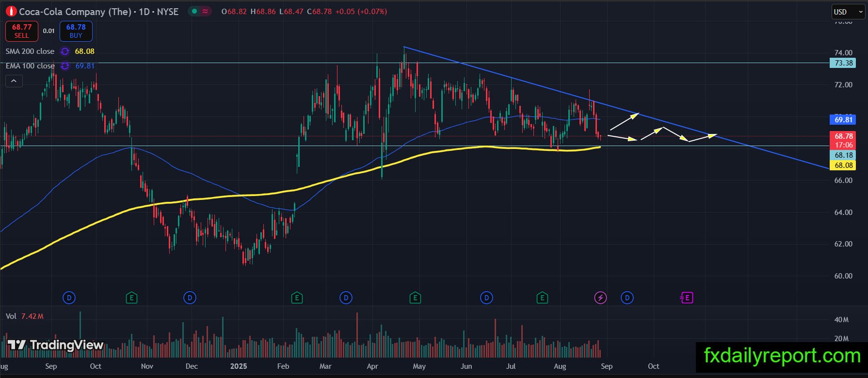Click the Feb label on time axis
This screenshot has width=868, height=378.
pyautogui.click(x=283, y=366)
